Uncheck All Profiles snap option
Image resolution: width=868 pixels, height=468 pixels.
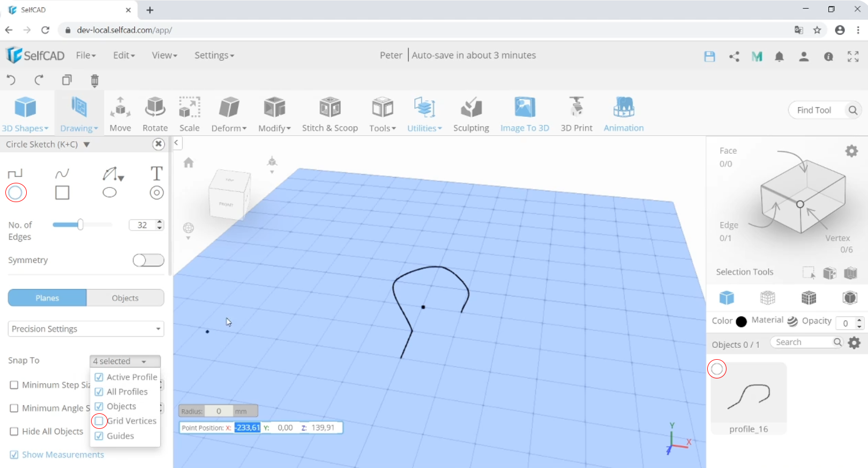[x=99, y=392]
